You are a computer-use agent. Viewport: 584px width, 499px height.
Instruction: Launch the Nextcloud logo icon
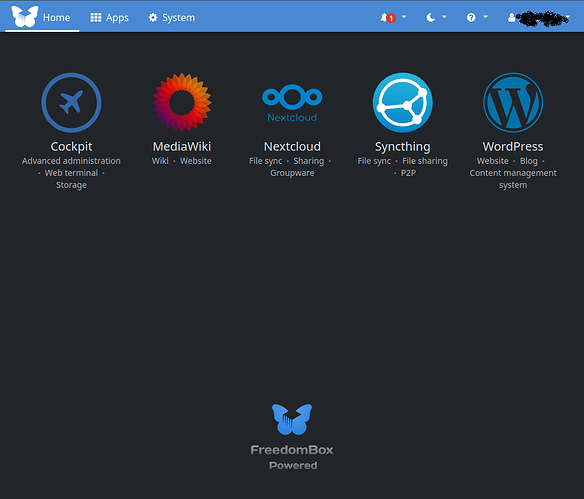coord(292,103)
